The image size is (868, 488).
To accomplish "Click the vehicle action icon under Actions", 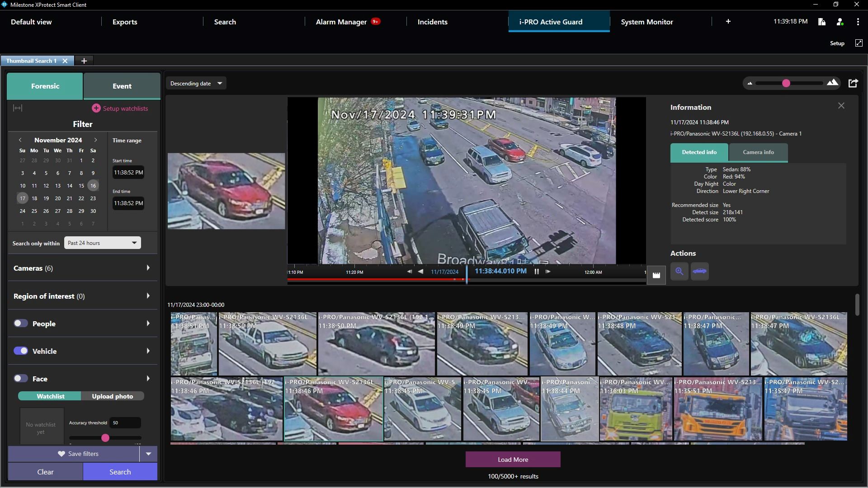I will [x=699, y=272].
